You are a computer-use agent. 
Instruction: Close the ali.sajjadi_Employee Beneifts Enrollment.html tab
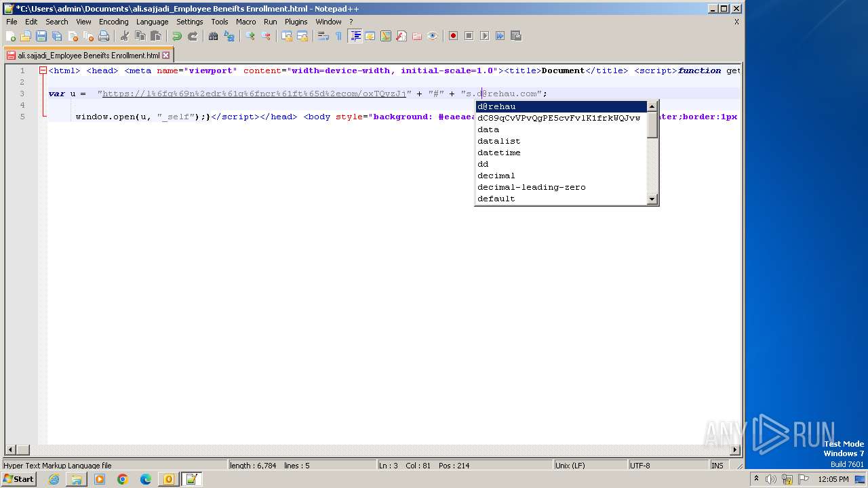[166, 56]
